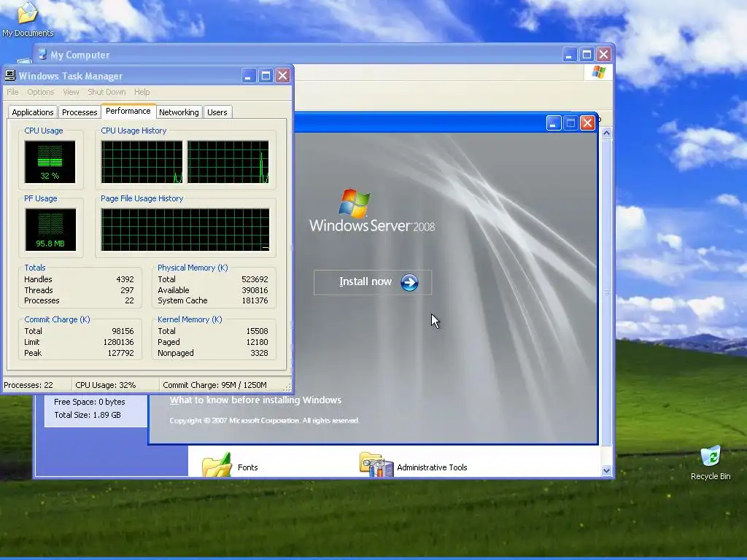Click the Windows flag logo in My Computer
The height and width of the screenshot is (560, 747).
[x=598, y=72]
